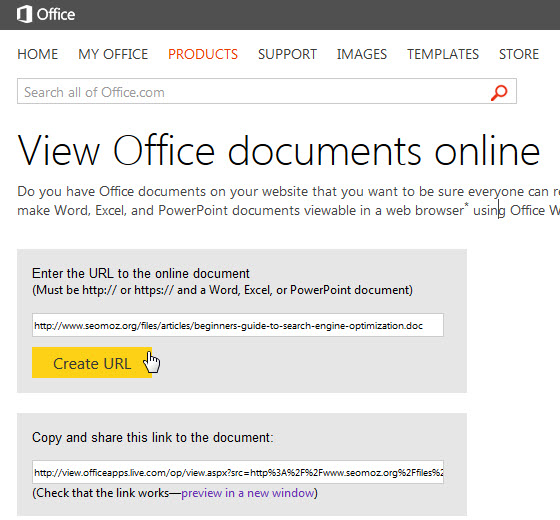560x520 pixels.
Task: Click the Must be http:// or https:// note
Action: click(222, 290)
